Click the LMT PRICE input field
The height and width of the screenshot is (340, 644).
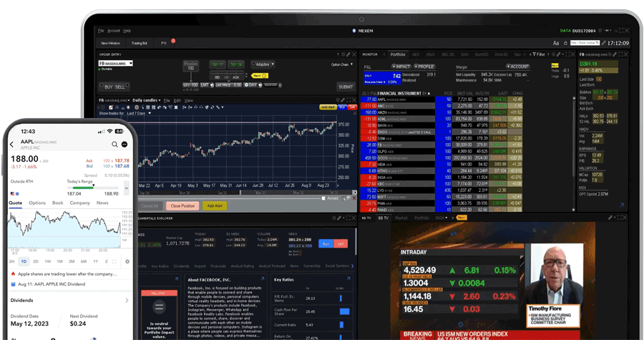[x=229, y=85]
